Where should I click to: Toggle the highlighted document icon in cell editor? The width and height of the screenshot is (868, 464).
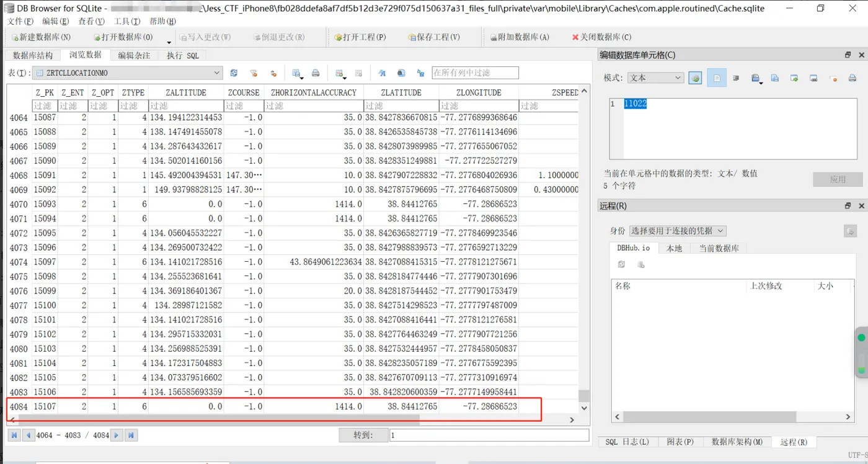(717, 78)
